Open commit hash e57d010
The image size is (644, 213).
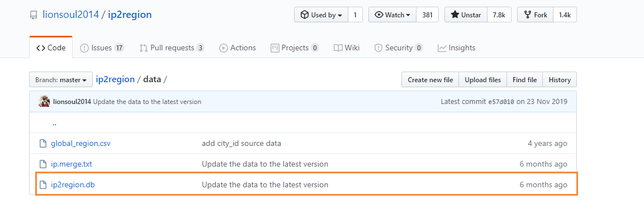(x=501, y=102)
